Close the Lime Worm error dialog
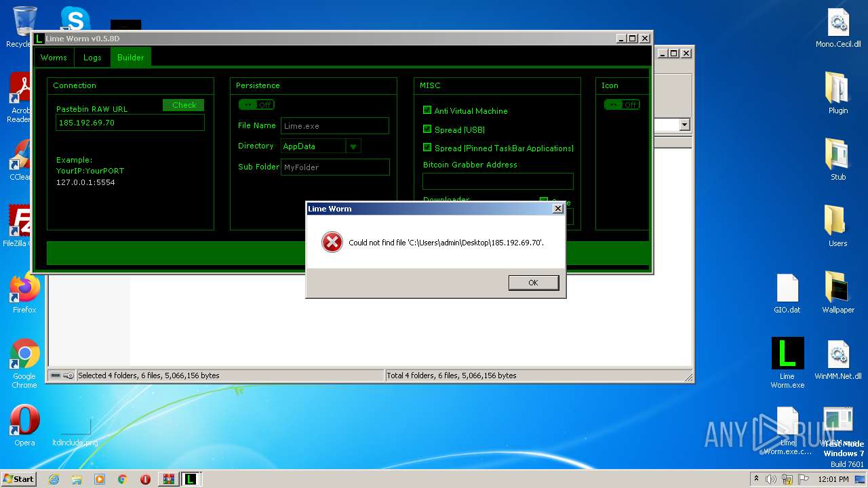Image resolution: width=868 pixels, height=488 pixels. [x=557, y=209]
